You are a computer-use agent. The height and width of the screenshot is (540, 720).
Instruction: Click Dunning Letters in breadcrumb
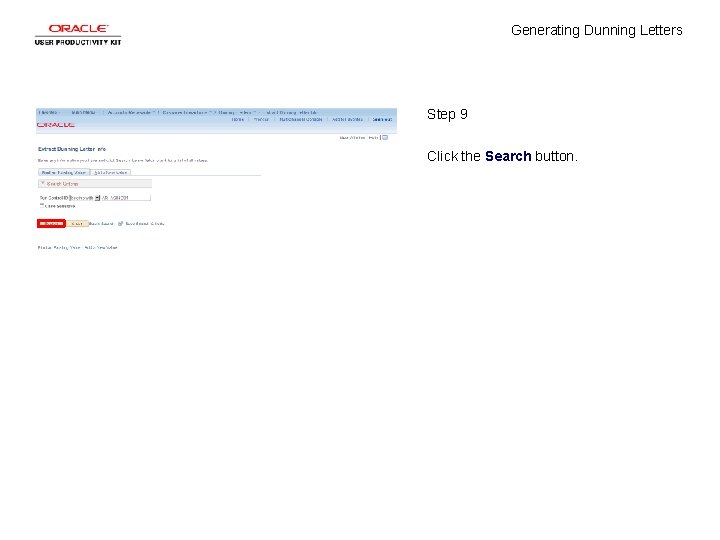236,112
